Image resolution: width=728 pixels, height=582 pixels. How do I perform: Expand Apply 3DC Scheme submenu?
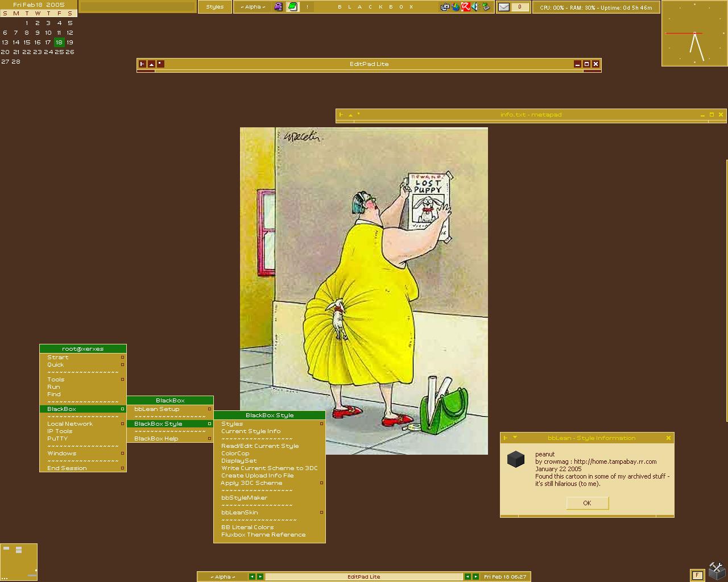coord(270,483)
